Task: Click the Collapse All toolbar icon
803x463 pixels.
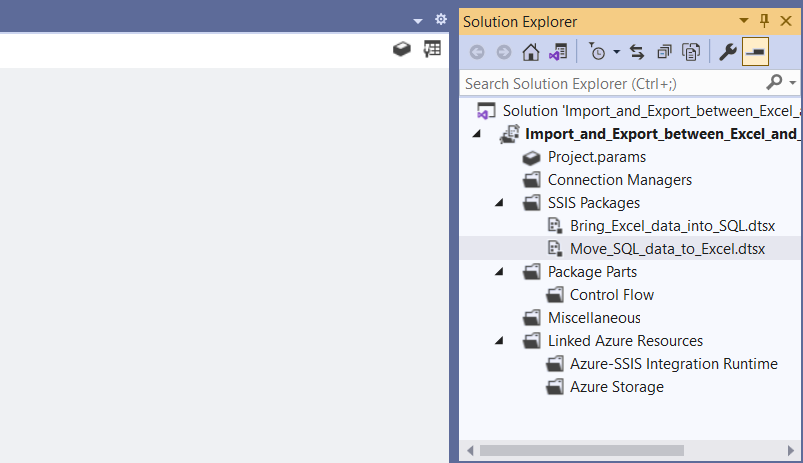Action: (x=664, y=51)
